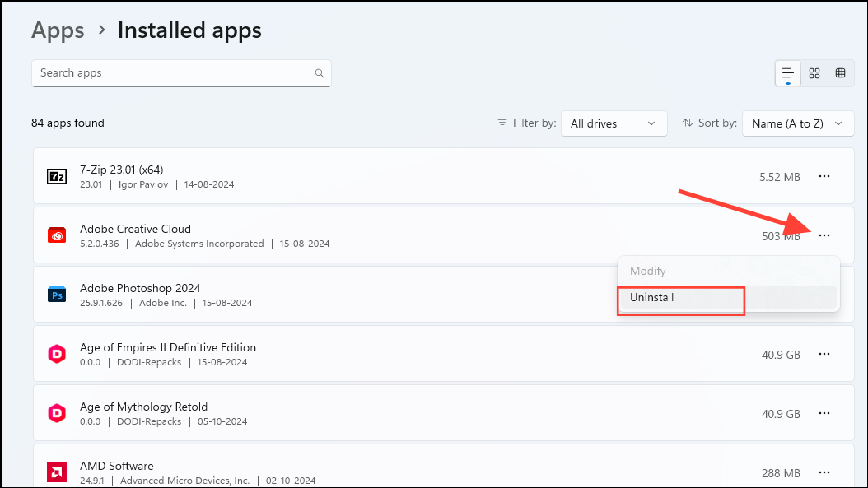Viewport: 868px width, 488px height.
Task: Open more options for Age of Empires II
Action: (824, 354)
